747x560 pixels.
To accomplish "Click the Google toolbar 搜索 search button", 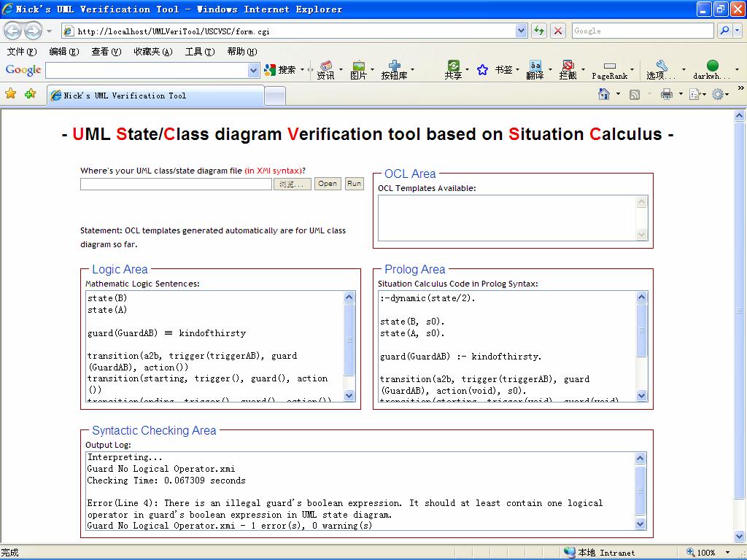I will coord(280,70).
